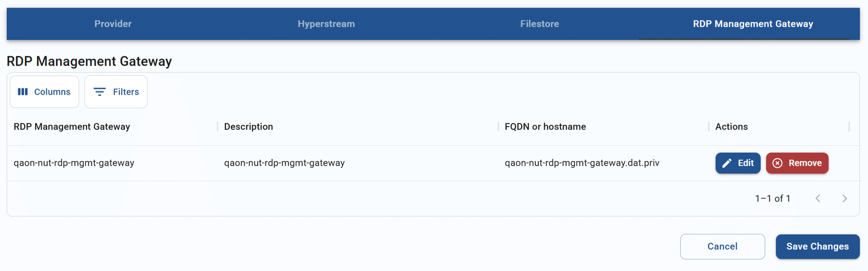
Task: Click the first cell of the gateway row
Action: tap(74, 163)
